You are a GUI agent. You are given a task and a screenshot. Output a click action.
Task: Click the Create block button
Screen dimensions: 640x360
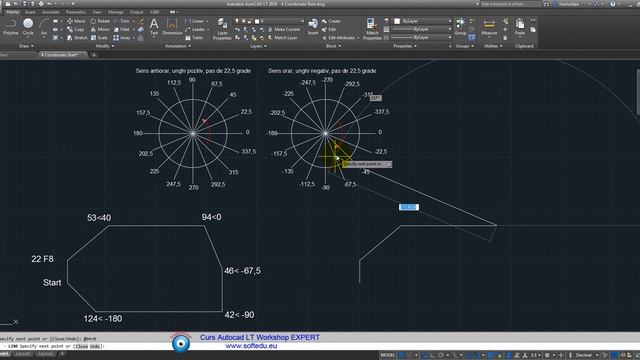tap(331, 21)
